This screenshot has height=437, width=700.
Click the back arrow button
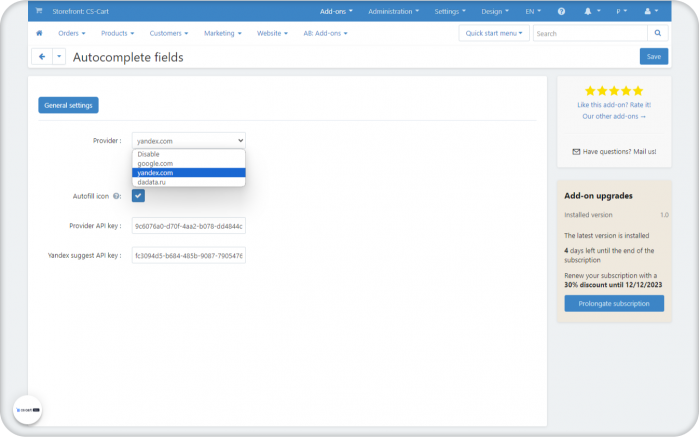[x=42, y=57]
